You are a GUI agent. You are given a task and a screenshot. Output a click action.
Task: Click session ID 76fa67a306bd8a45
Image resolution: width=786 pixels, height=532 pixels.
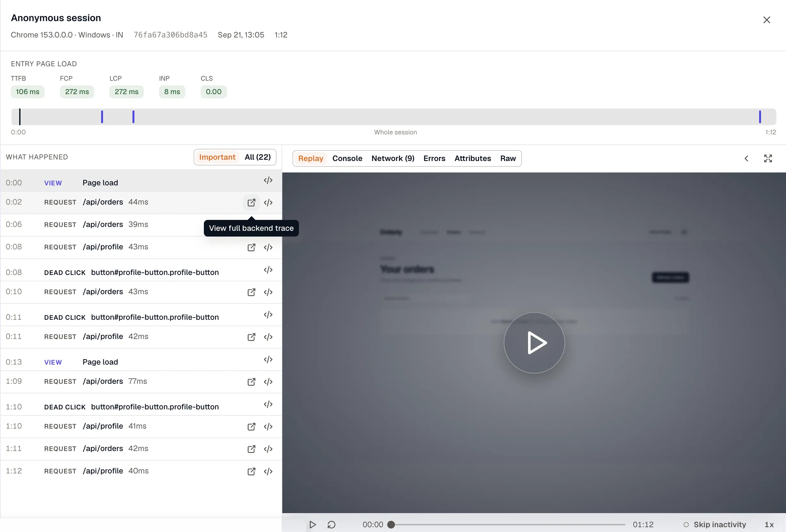point(170,35)
